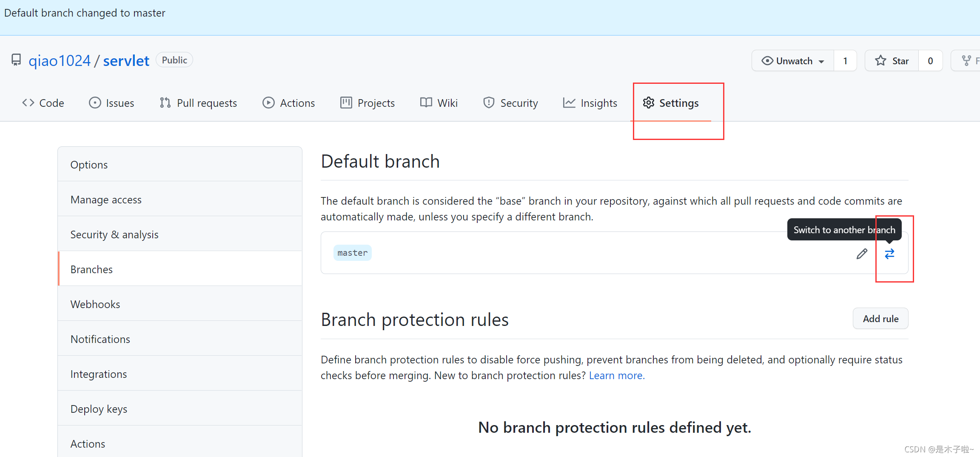The width and height of the screenshot is (980, 457).
Task: Click the stargazers count 0
Action: 930,61
